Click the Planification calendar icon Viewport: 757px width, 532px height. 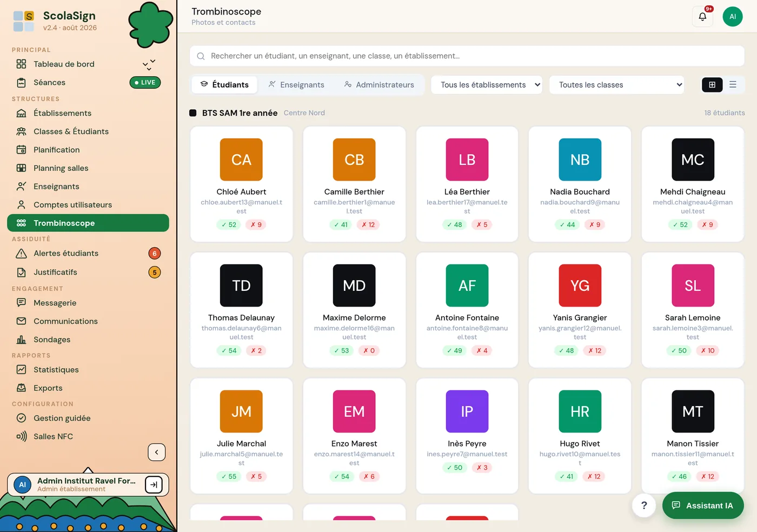pyautogui.click(x=22, y=150)
